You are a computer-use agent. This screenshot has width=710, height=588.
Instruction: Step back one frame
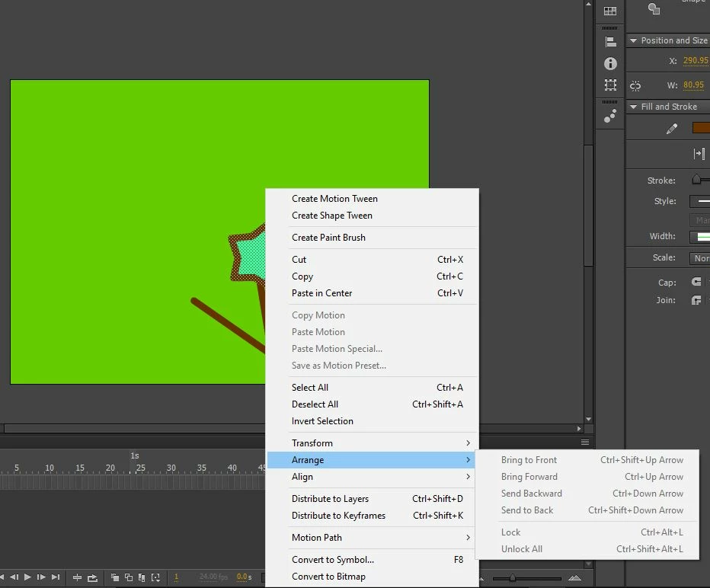coord(14,577)
